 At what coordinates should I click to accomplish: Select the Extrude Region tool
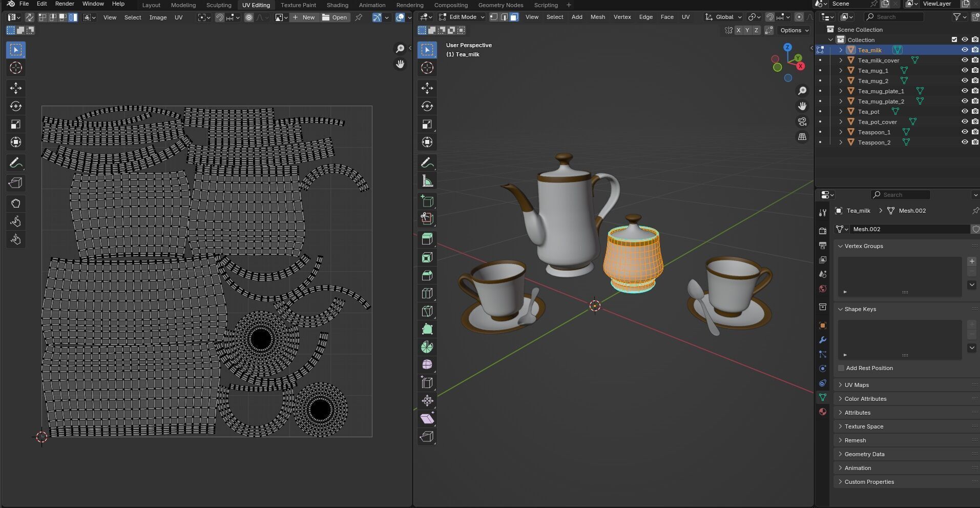427,238
